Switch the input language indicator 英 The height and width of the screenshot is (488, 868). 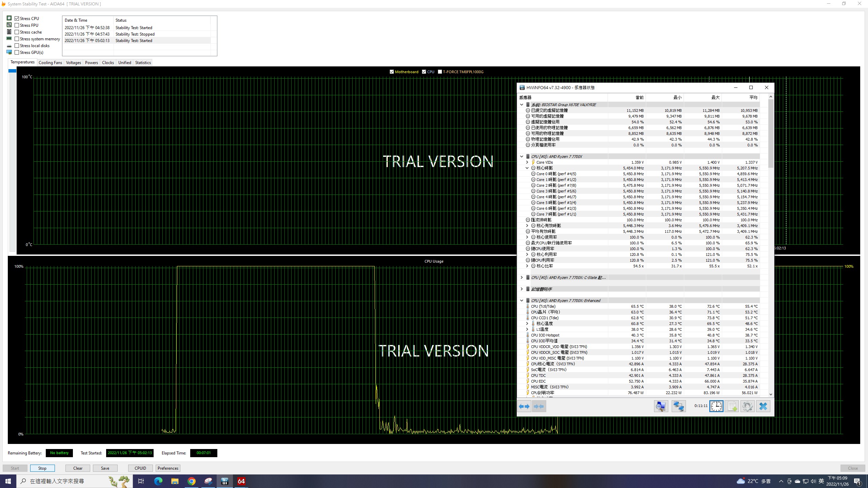pyautogui.click(x=821, y=481)
